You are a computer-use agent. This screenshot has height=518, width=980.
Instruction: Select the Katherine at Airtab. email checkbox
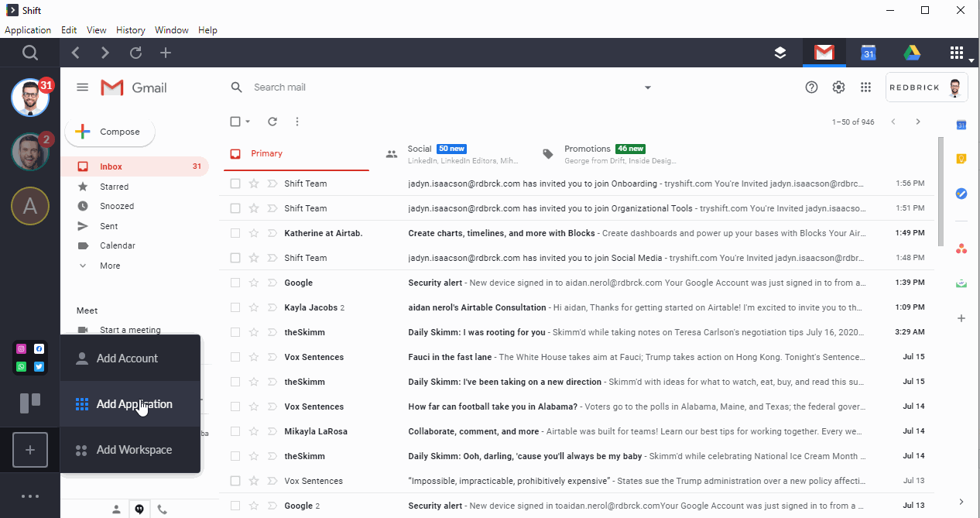coord(235,233)
